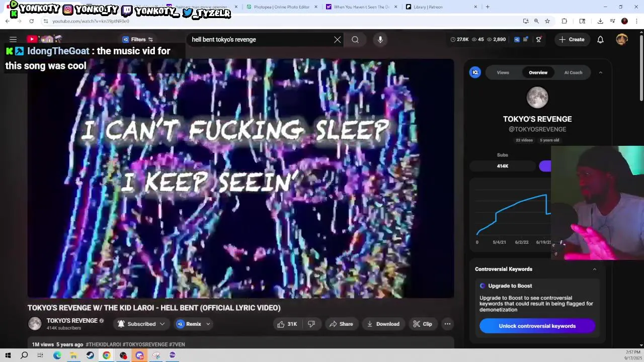
Task: Click the #THEKIDLAROI hashtag
Action: pos(103,344)
